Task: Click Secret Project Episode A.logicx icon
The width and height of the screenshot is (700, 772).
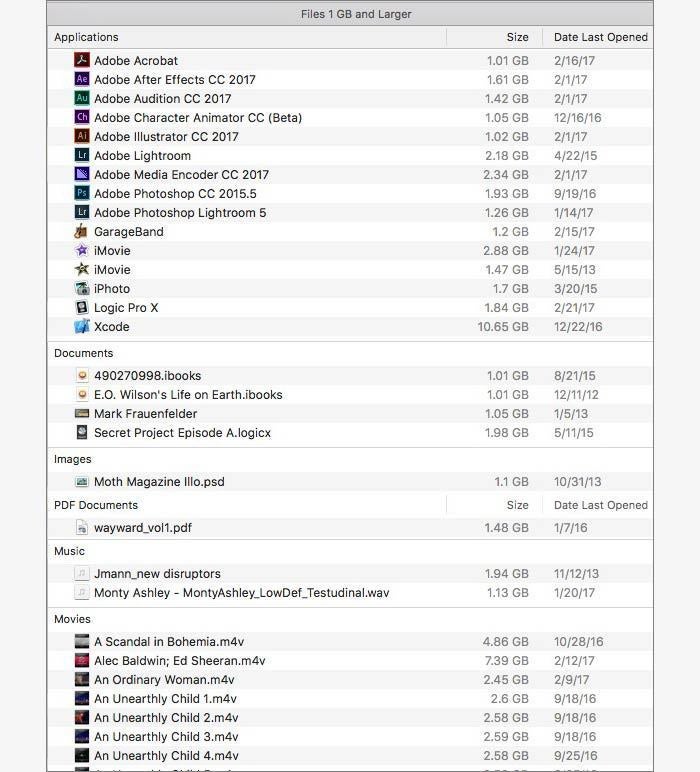Action: point(82,432)
